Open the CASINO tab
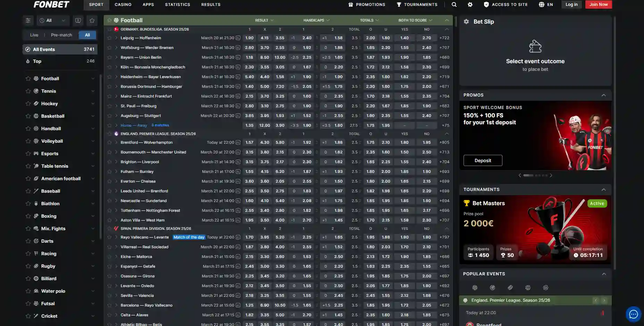This screenshot has height=326, width=644. [123, 5]
